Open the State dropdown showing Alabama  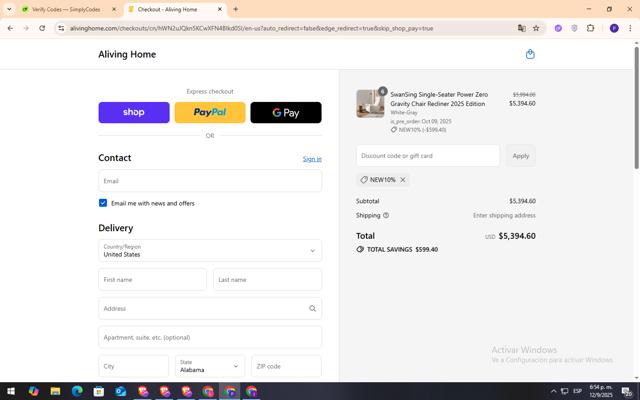(x=210, y=366)
